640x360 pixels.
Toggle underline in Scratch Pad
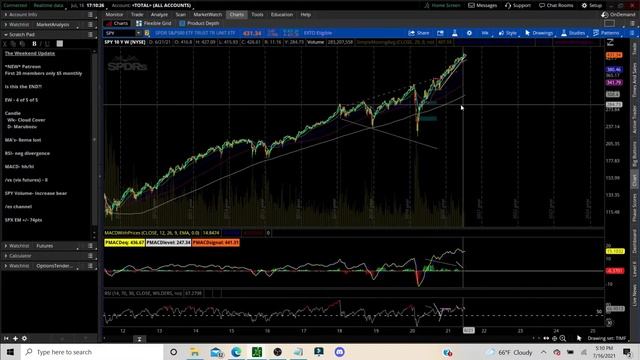pyautogui.click(x=47, y=44)
